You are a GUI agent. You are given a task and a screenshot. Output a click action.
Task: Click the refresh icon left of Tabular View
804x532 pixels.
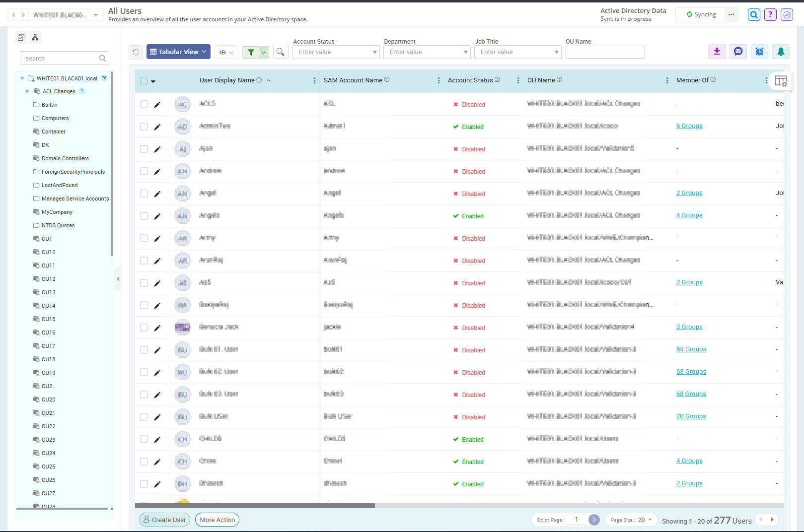[136, 52]
